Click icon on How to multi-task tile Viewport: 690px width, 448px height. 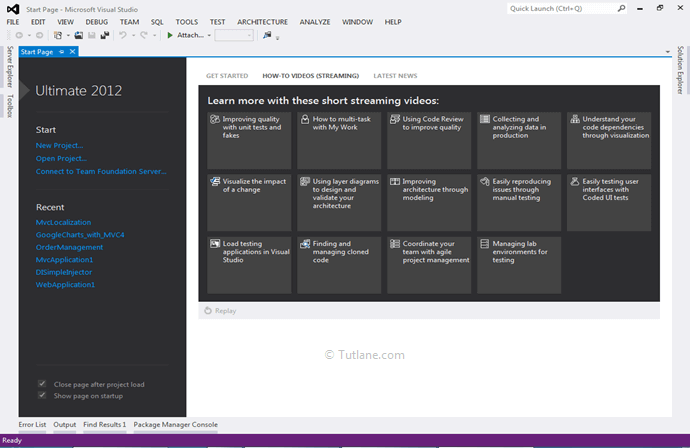[305, 119]
